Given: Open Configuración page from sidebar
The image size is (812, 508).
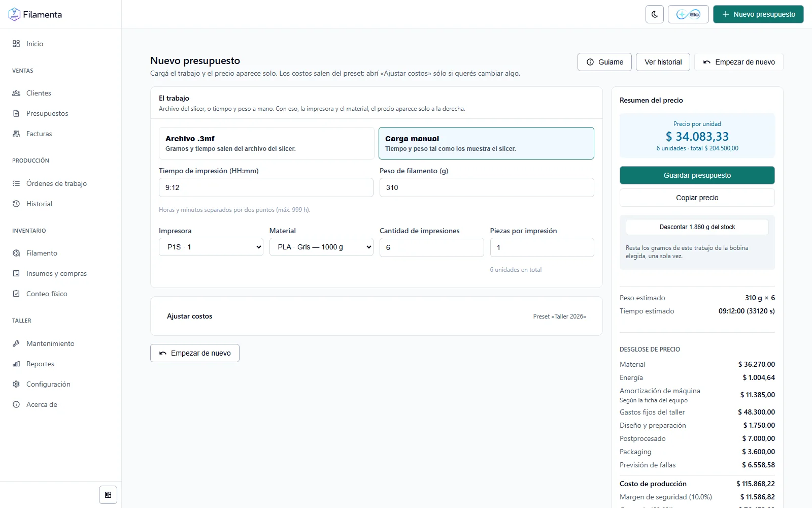Looking at the screenshot, I should [61, 384].
